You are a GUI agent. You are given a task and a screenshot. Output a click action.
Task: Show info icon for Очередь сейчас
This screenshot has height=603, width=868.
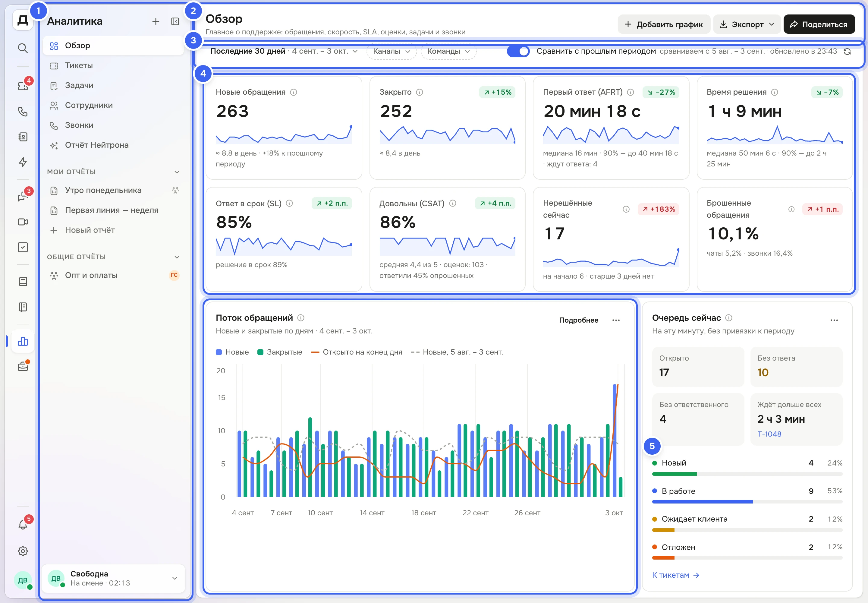pos(729,318)
